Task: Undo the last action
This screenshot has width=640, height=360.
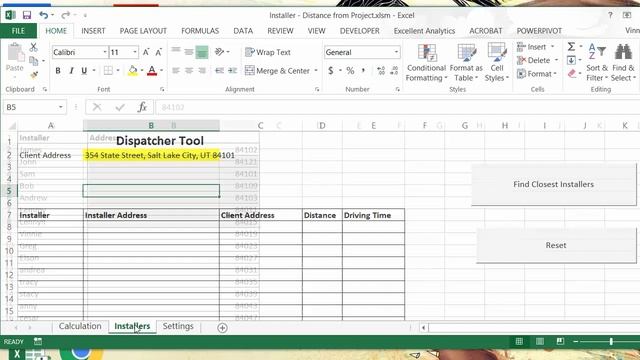Action: pyautogui.click(x=44, y=16)
